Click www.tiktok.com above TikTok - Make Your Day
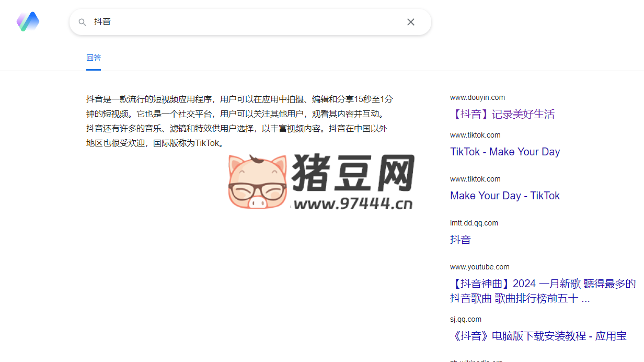644x362 pixels. [475, 135]
